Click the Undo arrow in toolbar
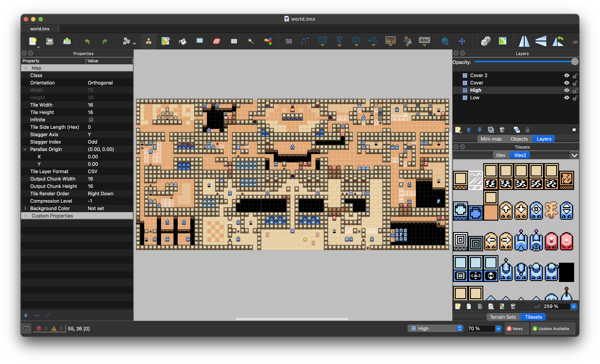 coord(87,41)
